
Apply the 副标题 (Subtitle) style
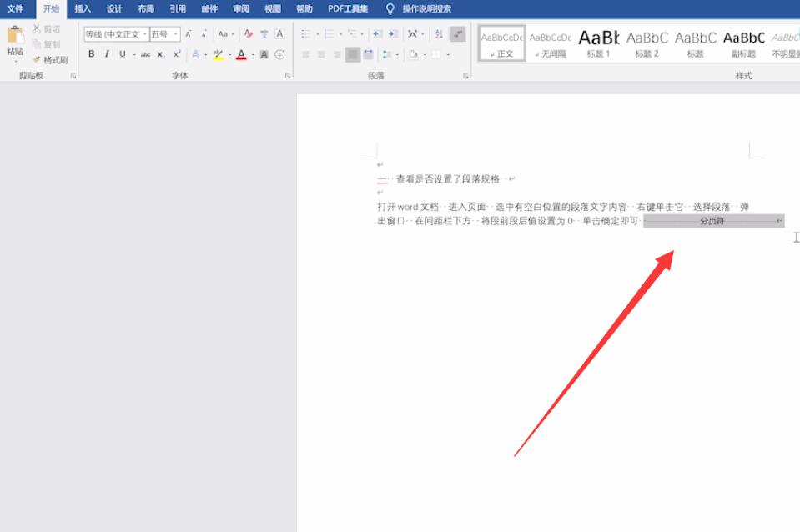pos(744,43)
